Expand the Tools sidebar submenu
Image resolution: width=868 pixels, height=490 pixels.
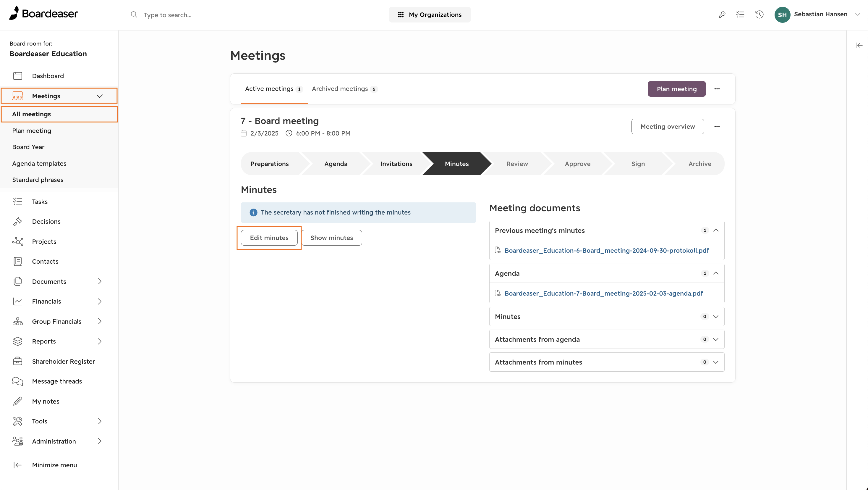click(x=99, y=421)
